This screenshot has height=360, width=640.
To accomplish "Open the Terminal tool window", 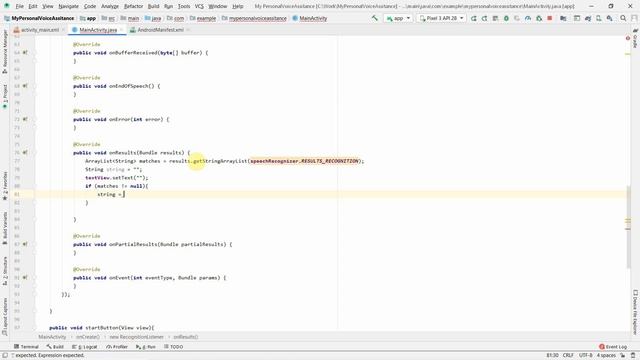I will click(26, 347).
